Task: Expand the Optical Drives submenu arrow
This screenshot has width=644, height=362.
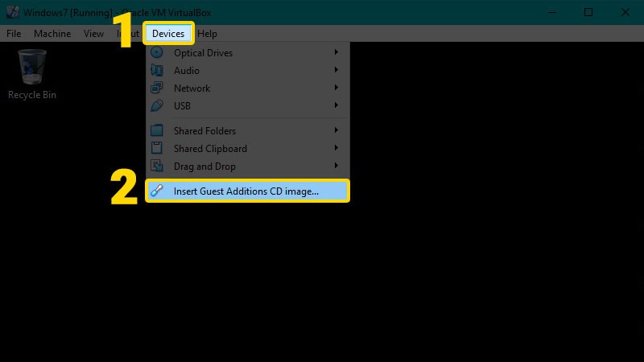Action: pos(336,52)
